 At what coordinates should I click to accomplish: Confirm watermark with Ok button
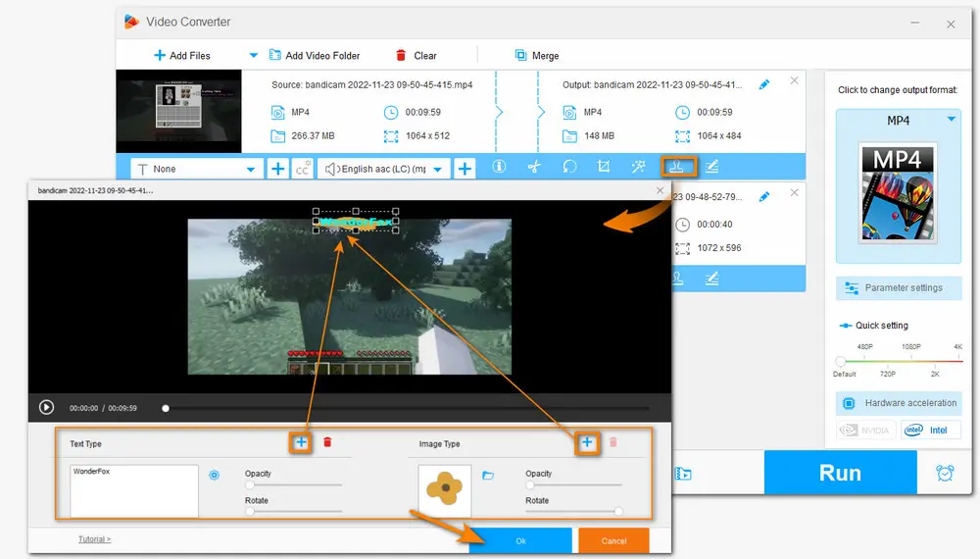click(520, 541)
